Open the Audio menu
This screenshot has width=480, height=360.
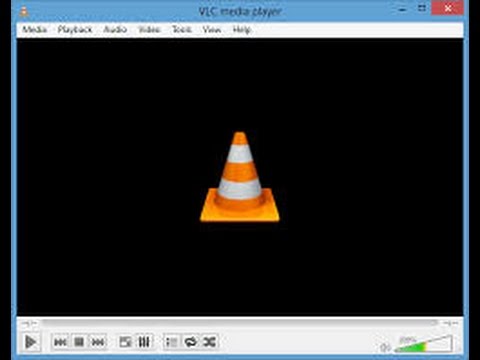pos(115,29)
